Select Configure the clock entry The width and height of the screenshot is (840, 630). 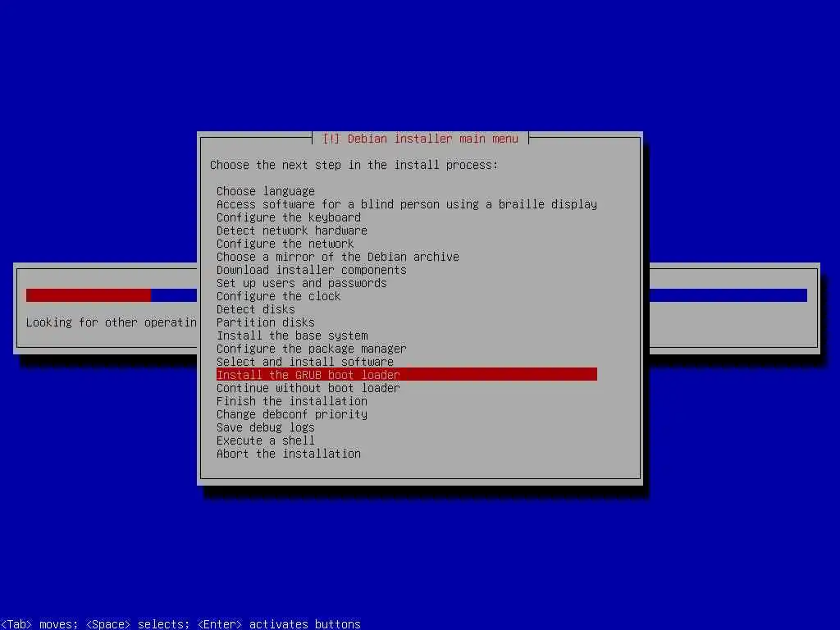pyautogui.click(x=279, y=296)
